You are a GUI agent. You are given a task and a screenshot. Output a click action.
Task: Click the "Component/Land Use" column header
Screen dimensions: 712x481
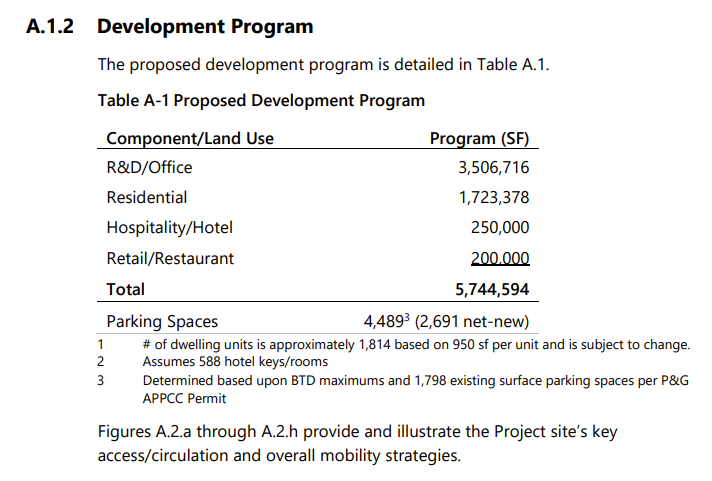[x=190, y=138]
